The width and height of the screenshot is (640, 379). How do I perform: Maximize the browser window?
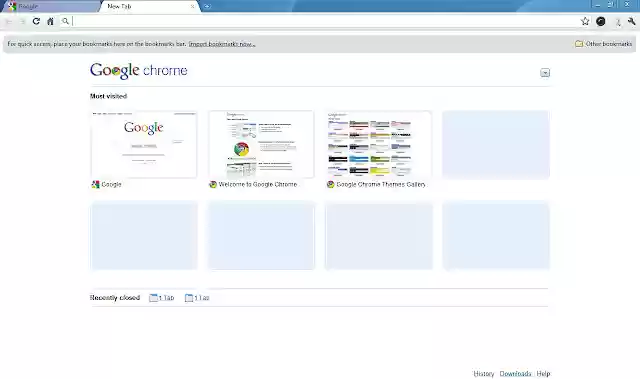[611, 5]
